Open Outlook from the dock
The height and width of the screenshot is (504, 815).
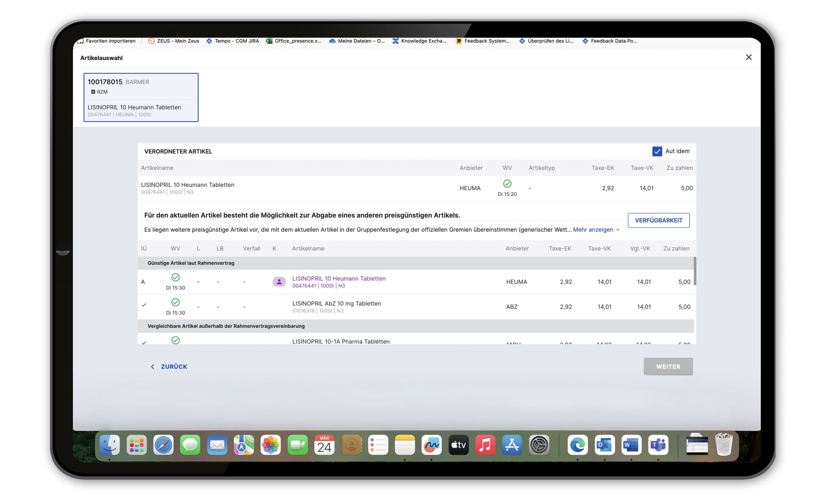[x=604, y=445]
